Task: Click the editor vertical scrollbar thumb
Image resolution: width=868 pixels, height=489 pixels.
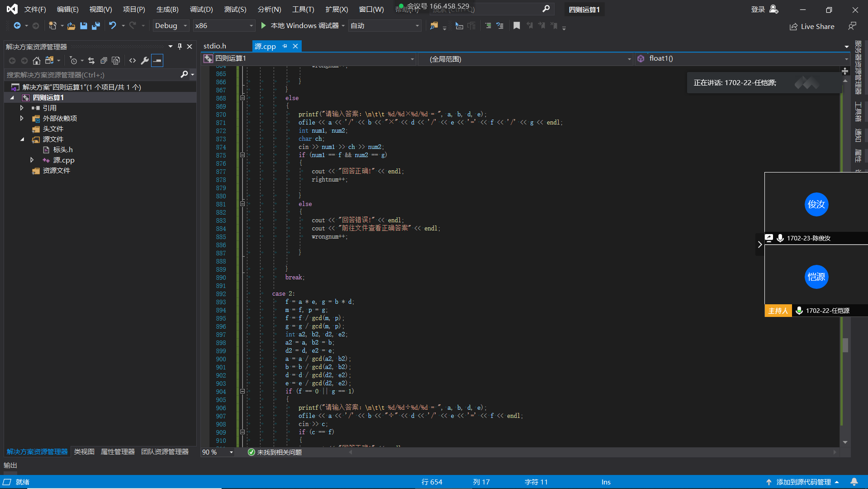Action: (x=845, y=345)
